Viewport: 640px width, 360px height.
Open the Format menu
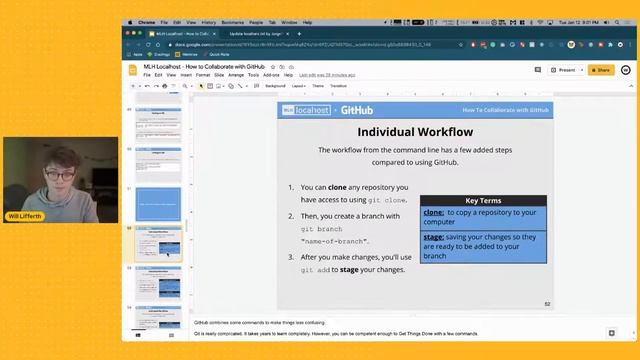click(203, 75)
